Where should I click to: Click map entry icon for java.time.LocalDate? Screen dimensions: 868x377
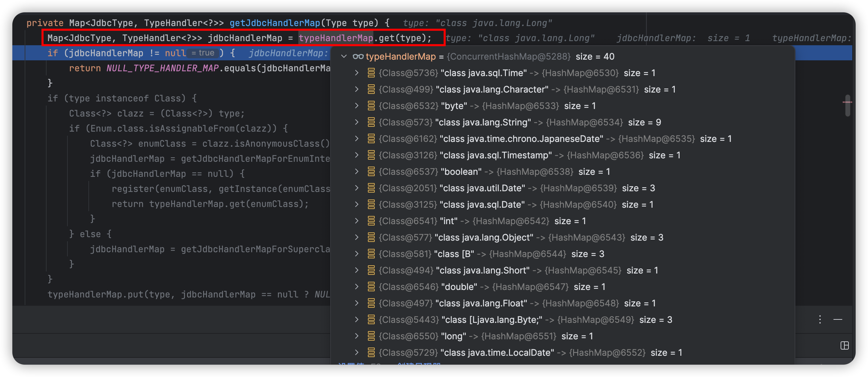coord(371,353)
